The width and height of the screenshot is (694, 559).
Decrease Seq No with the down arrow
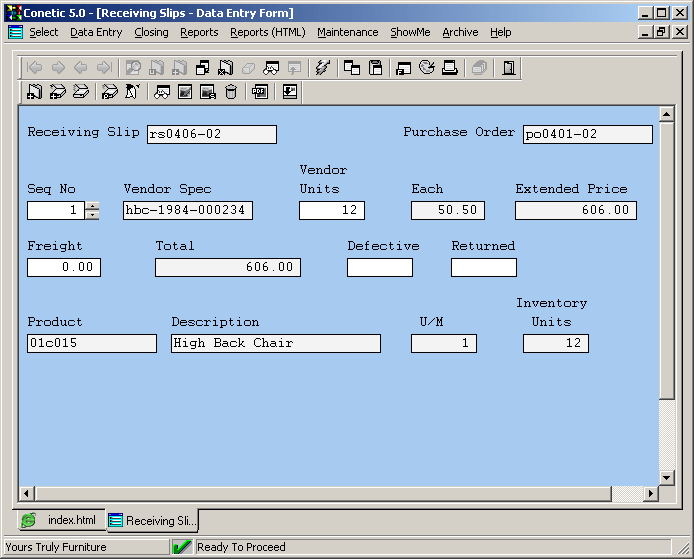pos(93,215)
